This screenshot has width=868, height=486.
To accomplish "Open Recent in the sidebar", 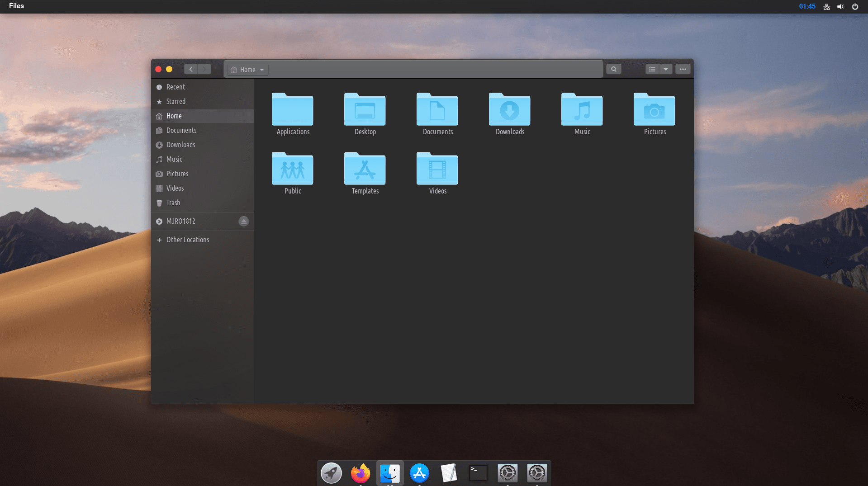I will pyautogui.click(x=175, y=87).
